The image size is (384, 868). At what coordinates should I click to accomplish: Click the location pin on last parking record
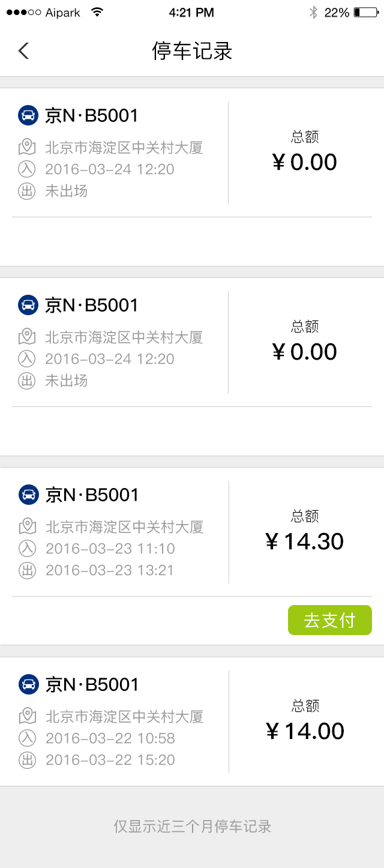pos(26,716)
